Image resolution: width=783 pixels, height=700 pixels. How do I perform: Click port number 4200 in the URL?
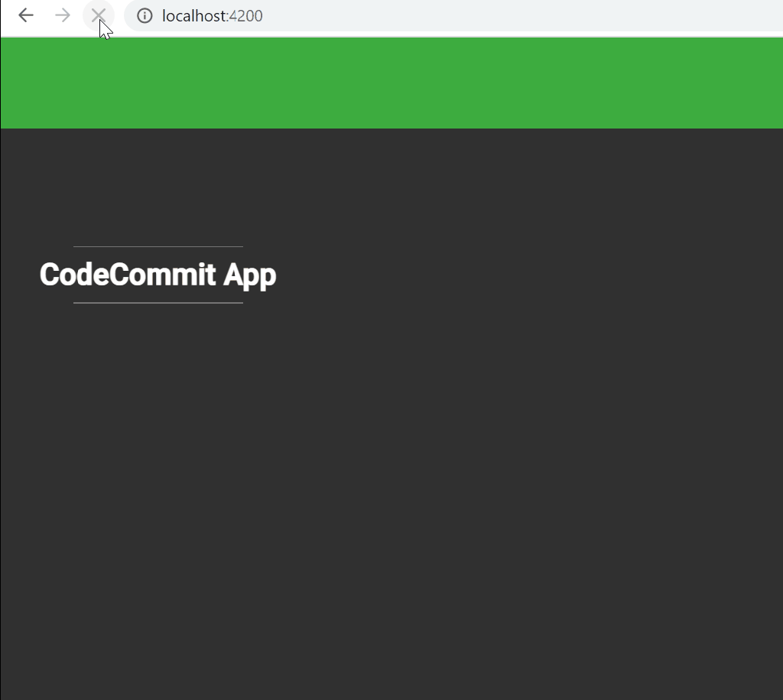pyautogui.click(x=246, y=16)
